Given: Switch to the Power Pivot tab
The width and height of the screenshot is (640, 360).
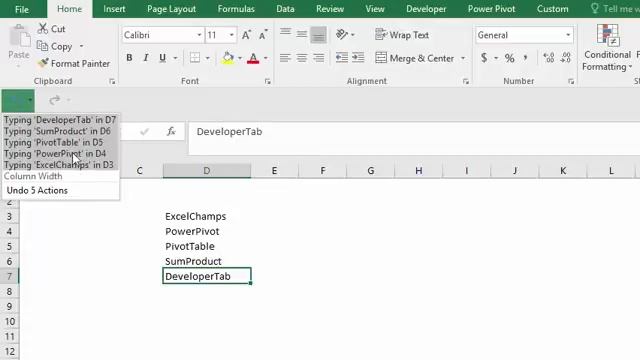Looking at the screenshot, I should point(491,9).
